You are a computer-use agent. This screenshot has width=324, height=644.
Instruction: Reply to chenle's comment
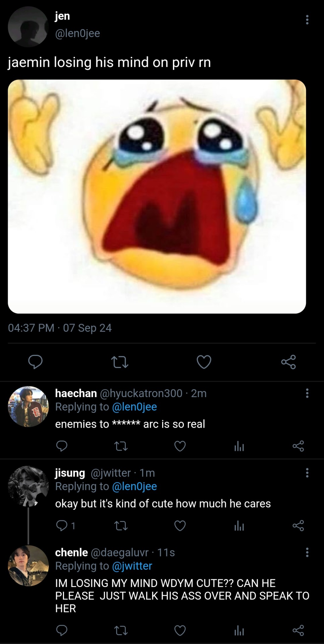(x=62, y=631)
